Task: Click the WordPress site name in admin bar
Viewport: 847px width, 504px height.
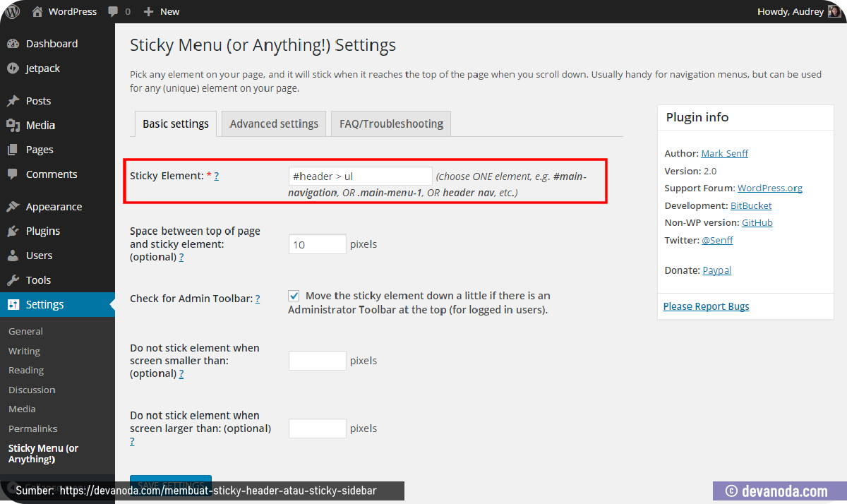Action: pyautogui.click(x=73, y=11)
